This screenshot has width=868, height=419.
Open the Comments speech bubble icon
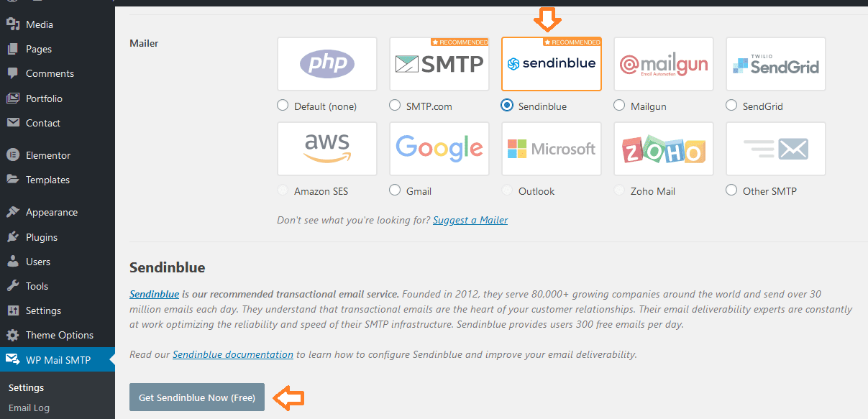(x=12, y=73)
